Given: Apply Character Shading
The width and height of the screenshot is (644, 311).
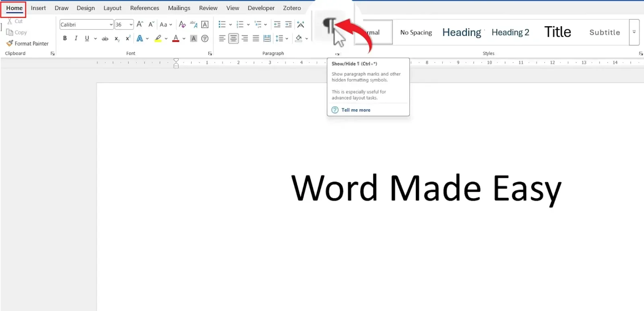Looking at the screenshot, I should (x=194, y=39).
